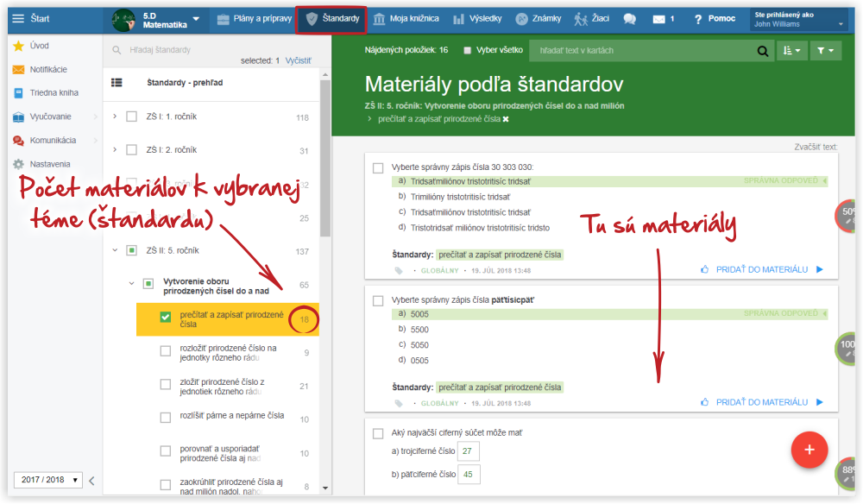Click the Vyučovanie open-book icon
This screenshot has width=863, height=504.
pyautogui.click(x=19, y=117)
